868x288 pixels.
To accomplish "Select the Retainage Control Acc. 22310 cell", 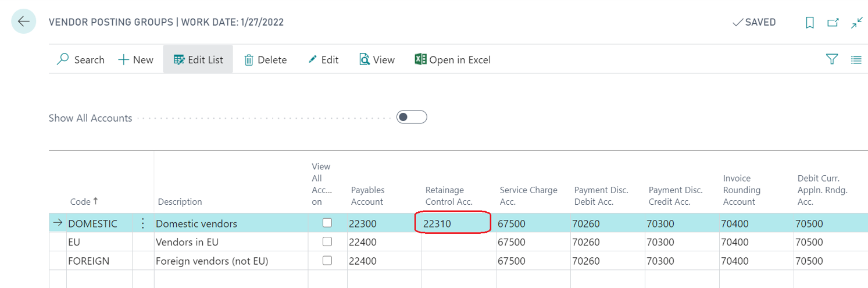I will pyautogui.click(x=452, y=223).
